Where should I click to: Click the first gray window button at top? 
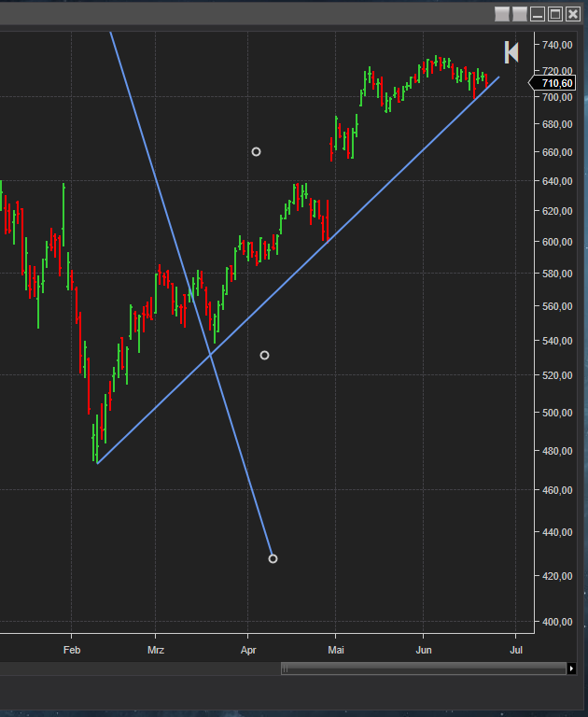tap(502, 14)
